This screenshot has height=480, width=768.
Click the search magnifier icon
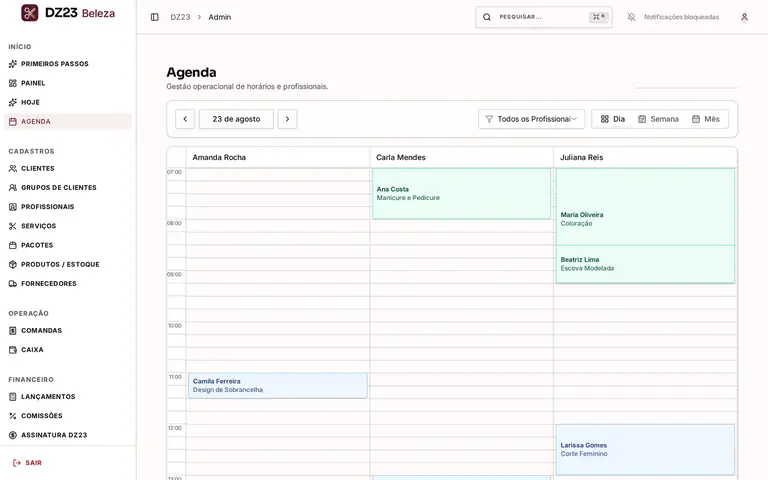(487, 17)
